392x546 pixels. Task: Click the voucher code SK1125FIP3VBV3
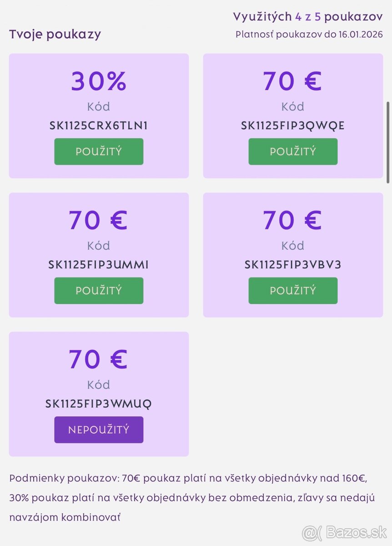[x=293, y=265]
